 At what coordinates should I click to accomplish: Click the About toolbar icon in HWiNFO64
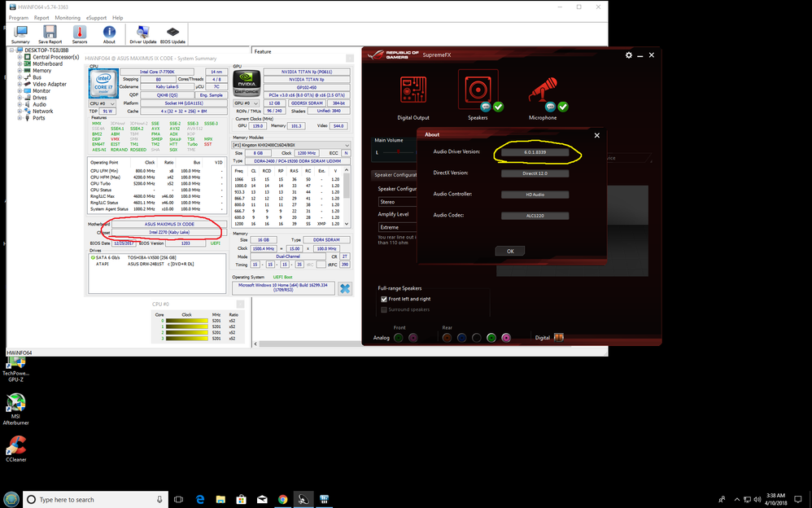[x=109, y=35]
